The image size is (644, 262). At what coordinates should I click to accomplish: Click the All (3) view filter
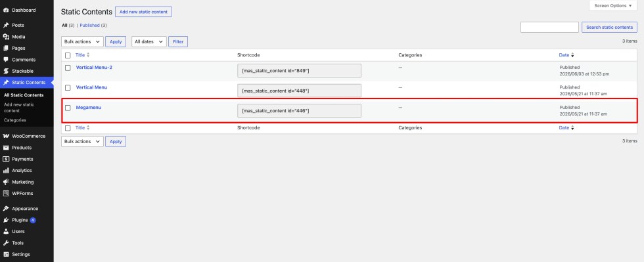tap(68, 25)
